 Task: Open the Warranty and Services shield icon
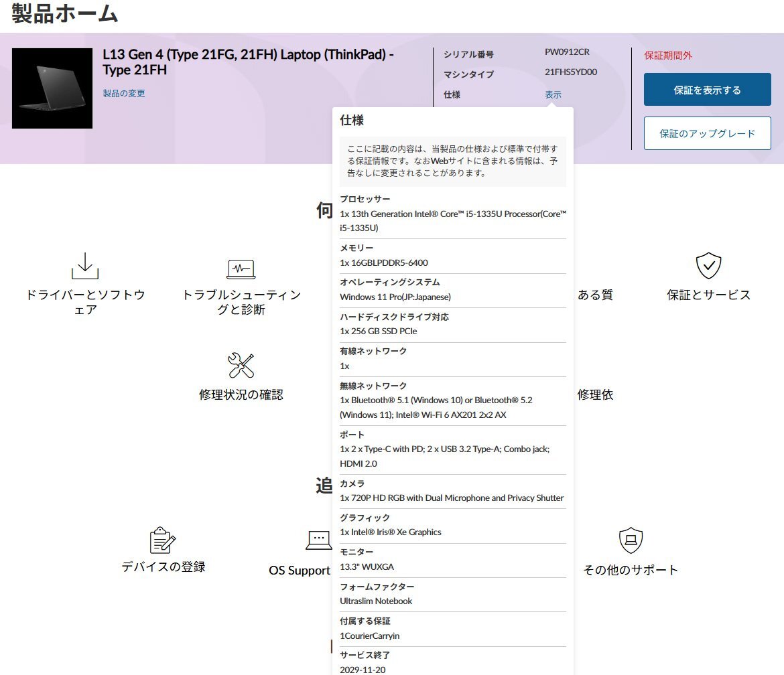click(x=708, y=265)
